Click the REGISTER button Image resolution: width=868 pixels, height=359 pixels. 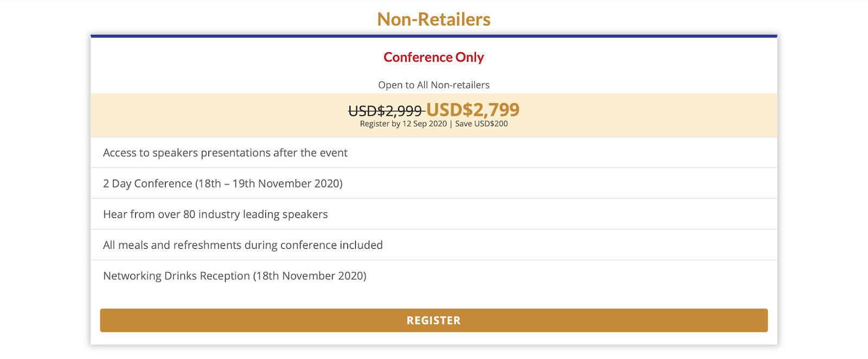click(x=433, y=320)
